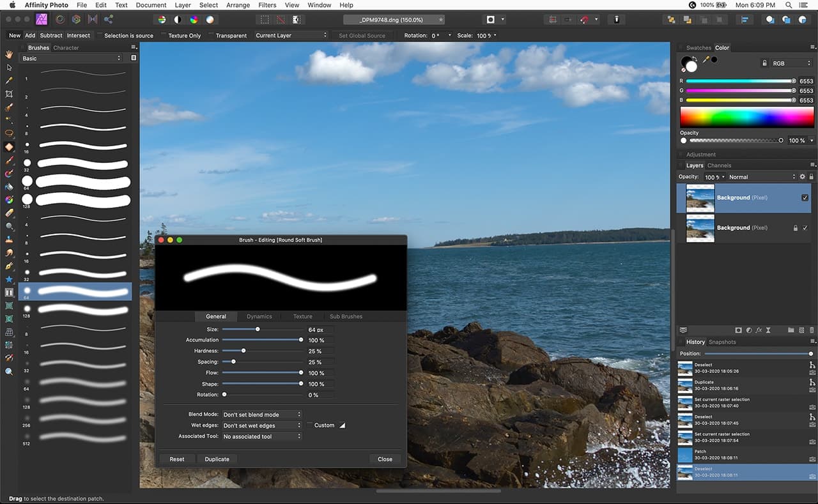Screen dimensions: 818x504
Task: Click the Auto White Balance icon
Action: click(x=209, y=19)
